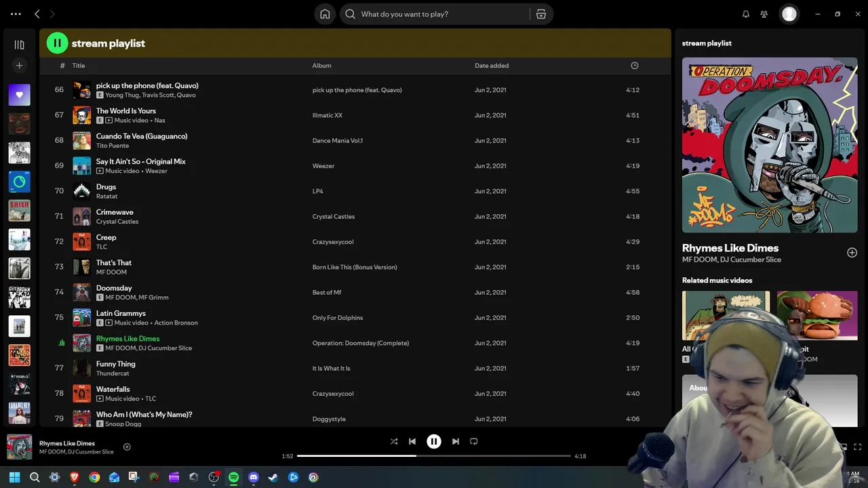The image size is (868, 488).
Task: Sort by the duration clock icon
Action: click(635, 66)
